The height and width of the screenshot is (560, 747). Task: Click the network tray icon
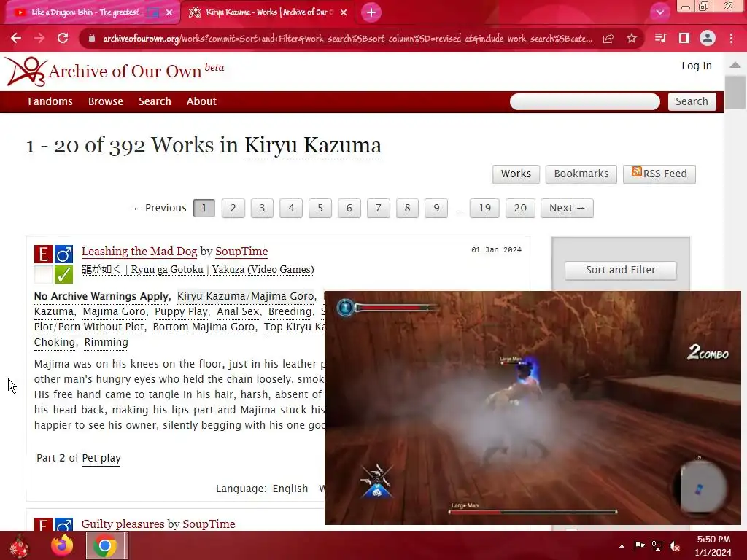click(x=657, y=546)
